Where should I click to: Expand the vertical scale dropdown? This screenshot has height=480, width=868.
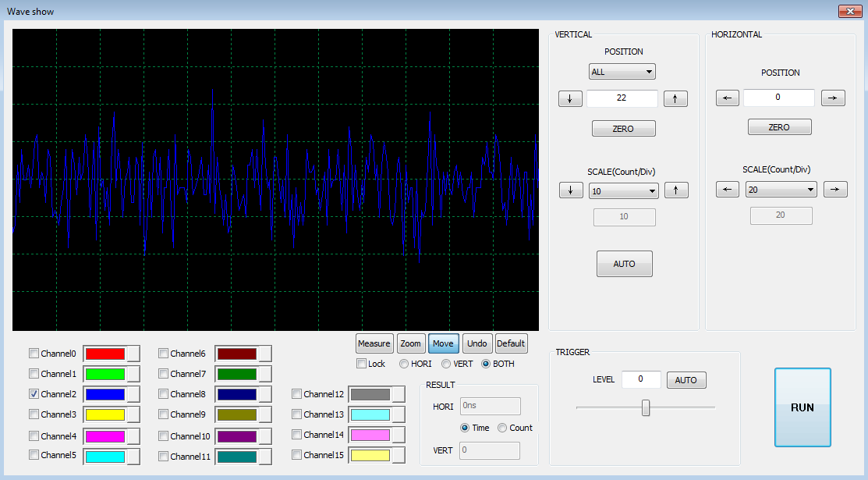[624, 190]
